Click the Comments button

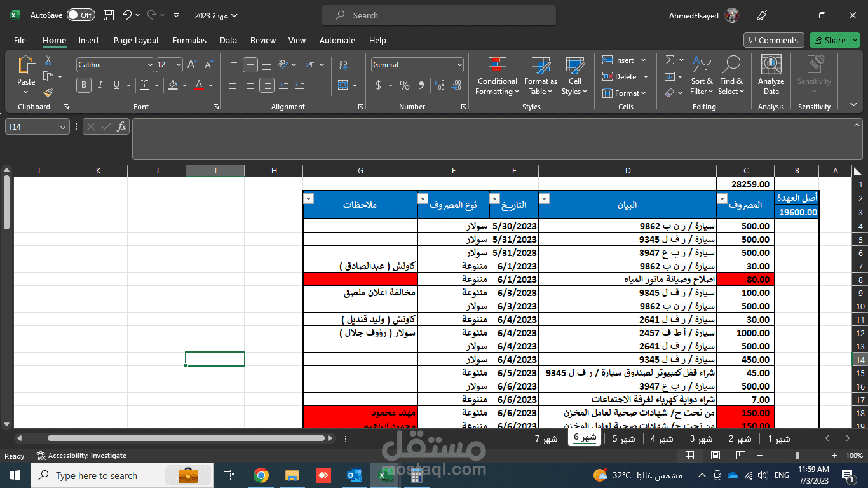click(x=773, y=40)
